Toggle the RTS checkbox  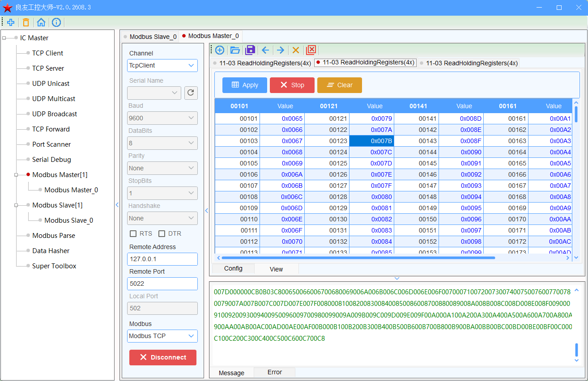133,233
